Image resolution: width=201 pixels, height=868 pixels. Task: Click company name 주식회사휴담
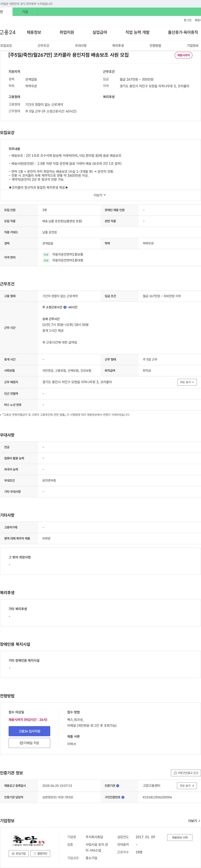tap(94, 837)
